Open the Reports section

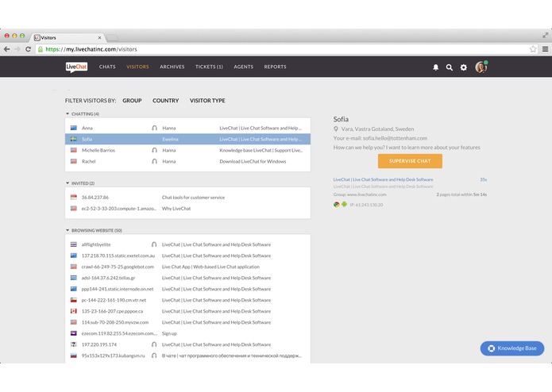pos(276,67)
